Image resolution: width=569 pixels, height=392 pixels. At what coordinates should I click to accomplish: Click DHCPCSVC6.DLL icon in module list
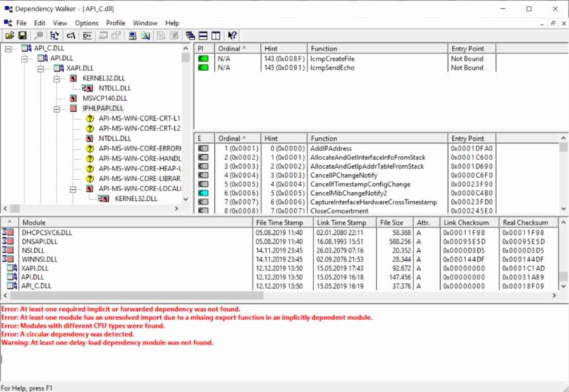point(8,232)
